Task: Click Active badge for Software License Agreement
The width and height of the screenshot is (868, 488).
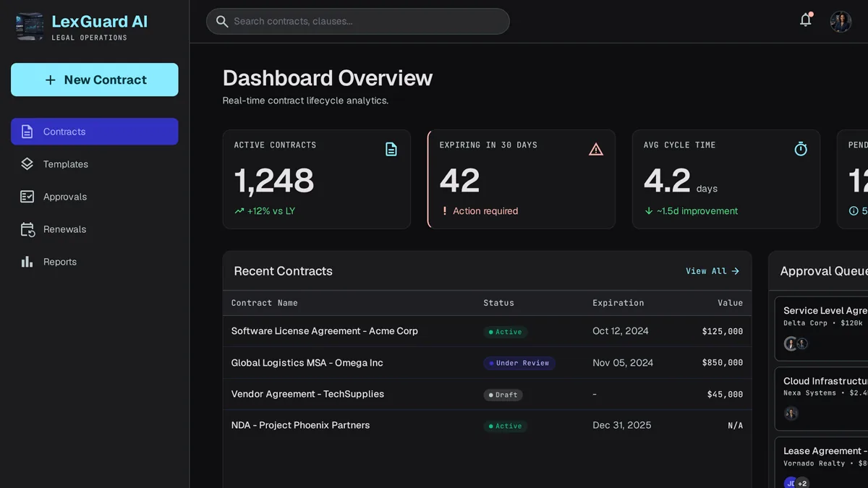Action: coord(506,332)
